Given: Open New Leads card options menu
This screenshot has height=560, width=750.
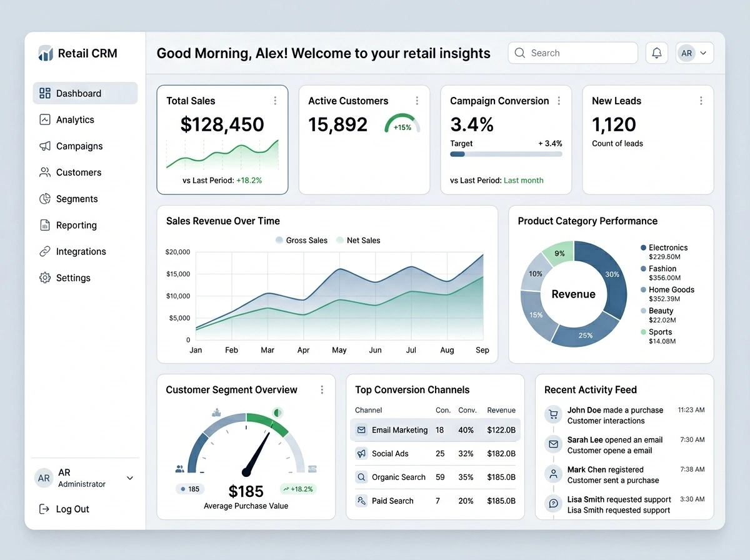Looking at the screenshot, I should click(x=701, y=101).
